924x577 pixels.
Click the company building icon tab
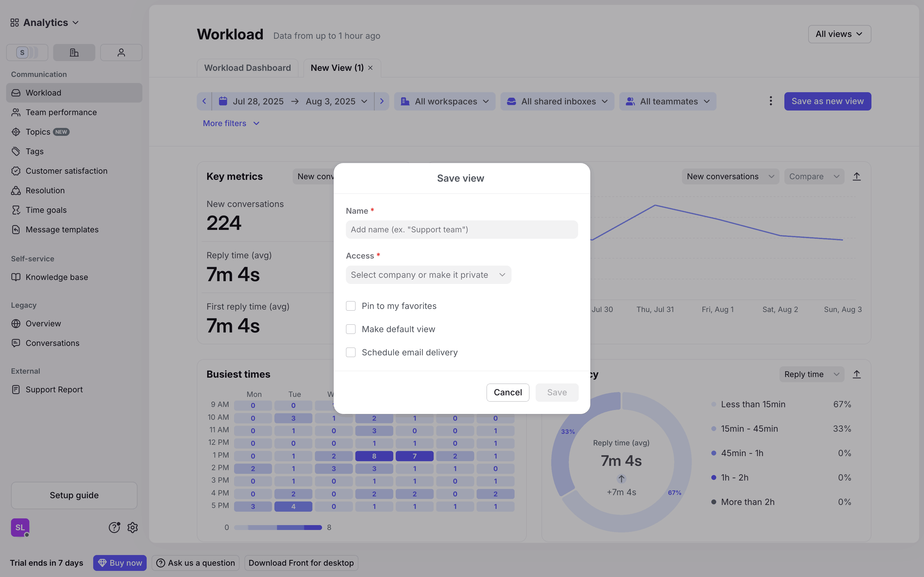74,52
